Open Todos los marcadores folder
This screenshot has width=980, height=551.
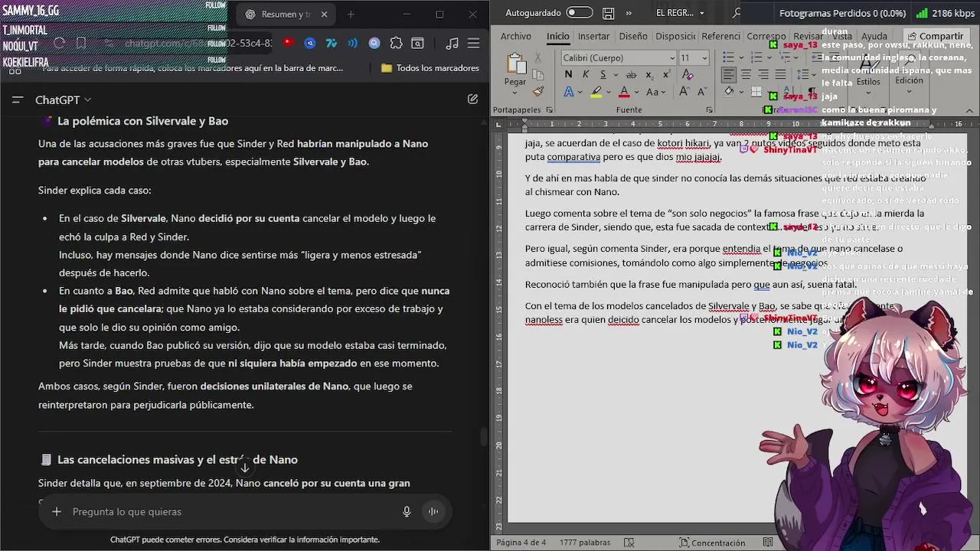pyautogui.click(x=430, y=68)
